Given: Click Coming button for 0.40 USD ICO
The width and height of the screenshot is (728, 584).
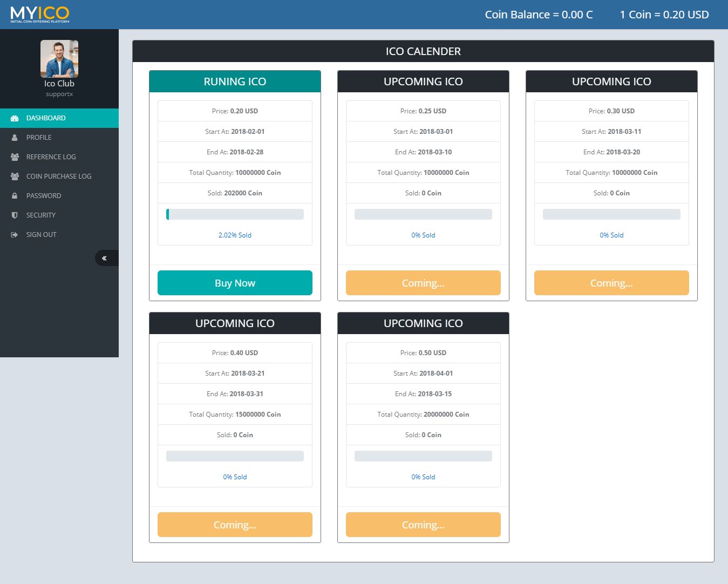Looking at the screenshot, I should (235, 525).
